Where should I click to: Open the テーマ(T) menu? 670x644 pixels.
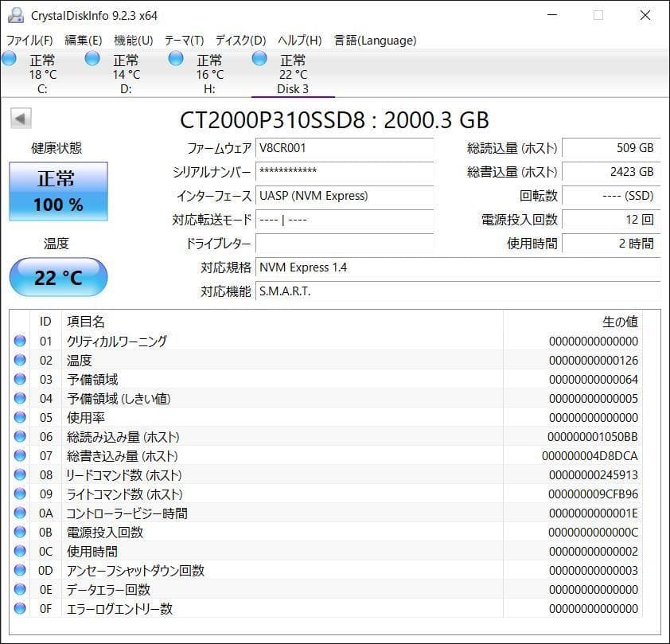[184, 40]
